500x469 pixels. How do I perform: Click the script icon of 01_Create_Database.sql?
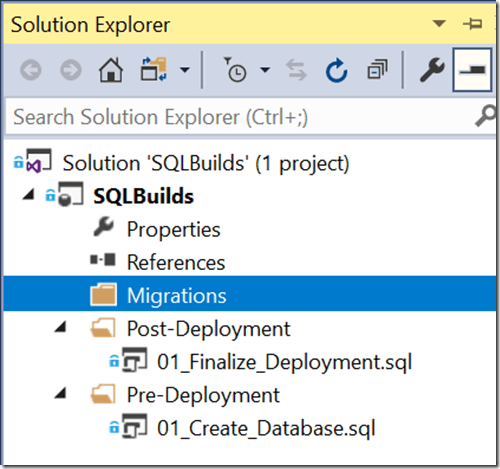[x=134, y=426]
